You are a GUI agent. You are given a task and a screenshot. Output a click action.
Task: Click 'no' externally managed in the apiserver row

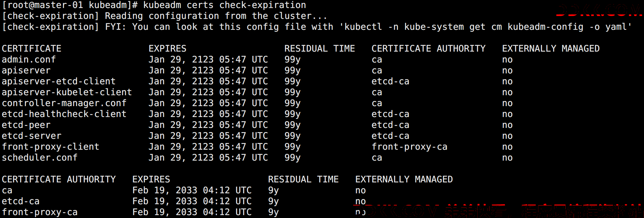tap(507, 71)
